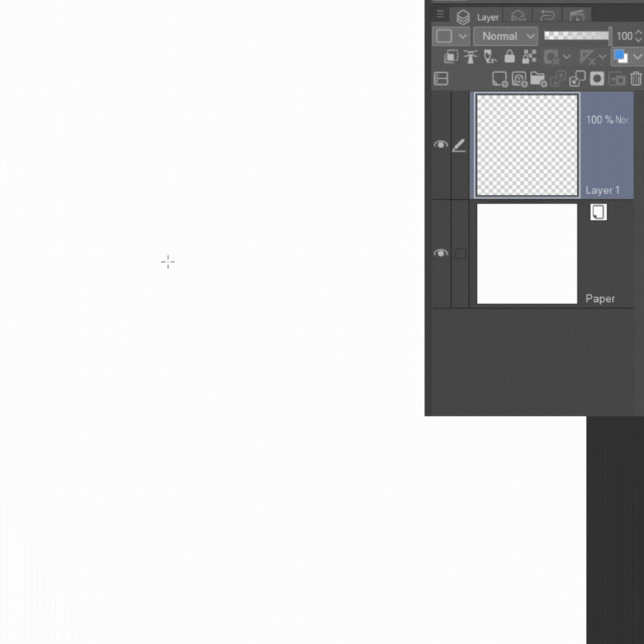Click the Apply Mask to Layer icon
This screenshot has height=644, width=644.
(616, 79)
